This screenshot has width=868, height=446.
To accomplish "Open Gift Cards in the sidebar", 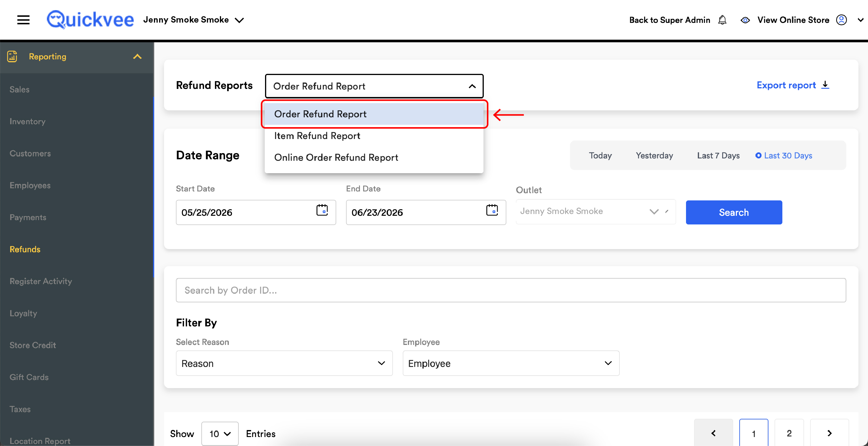I will tap(29, 377).
